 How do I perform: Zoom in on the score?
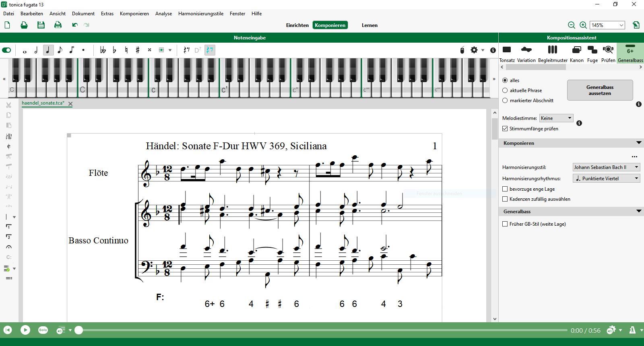click(x=583, y=25)
